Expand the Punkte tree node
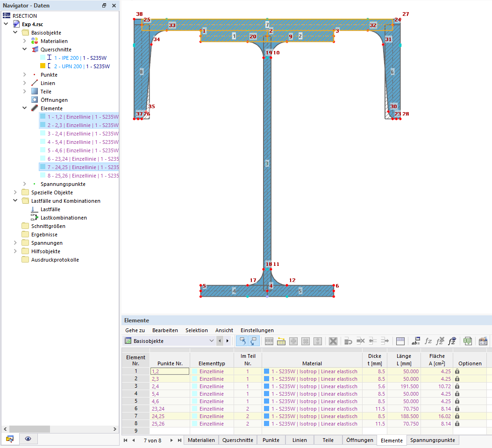492x448 pixels. coord(25,75)
